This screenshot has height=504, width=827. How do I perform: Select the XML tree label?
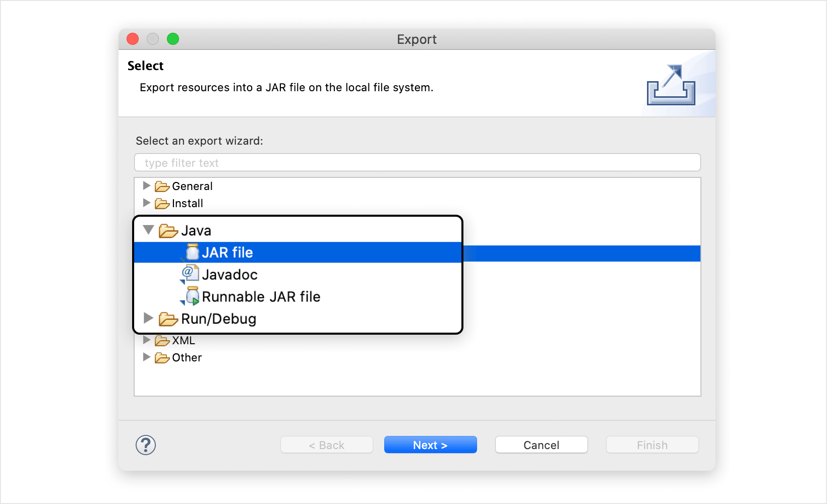tap(184, 340)
